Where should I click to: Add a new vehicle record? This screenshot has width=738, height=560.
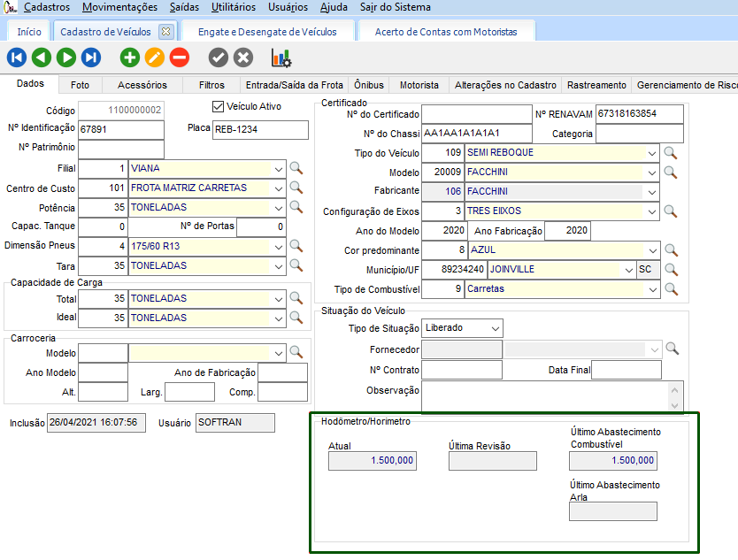coord(130,58)
